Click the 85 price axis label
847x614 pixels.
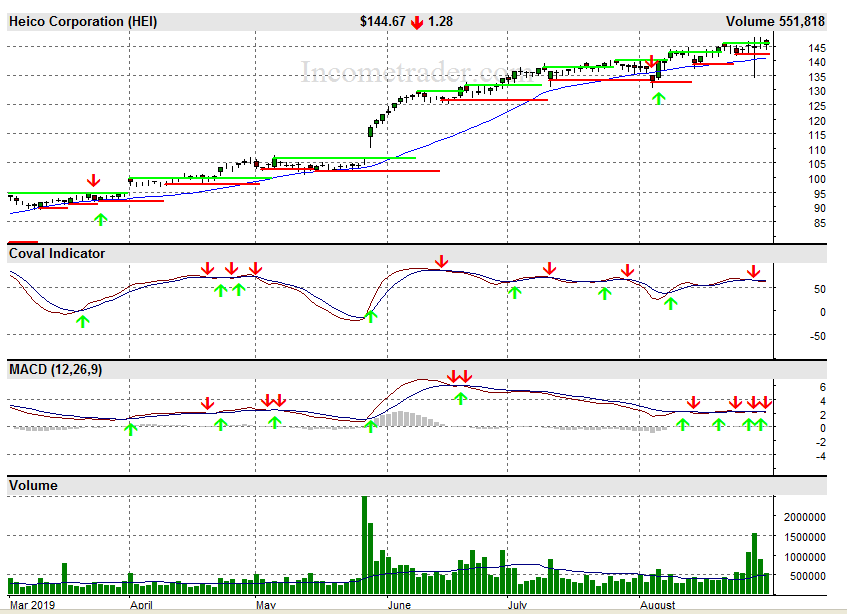(819, 223)
